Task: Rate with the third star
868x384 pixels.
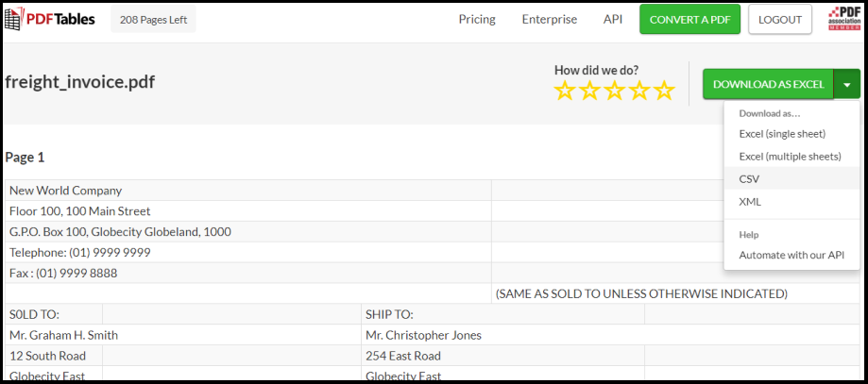Action: (614, 91)
